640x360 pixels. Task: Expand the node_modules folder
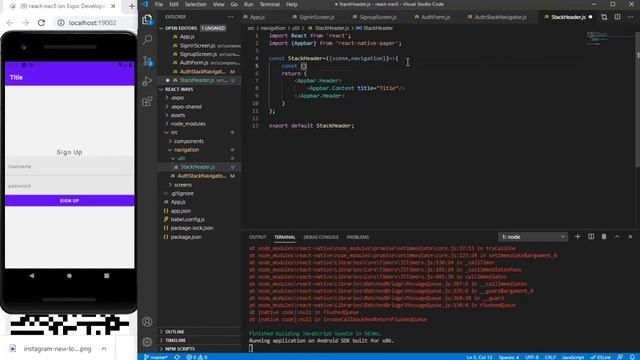[x=188, y=124]
